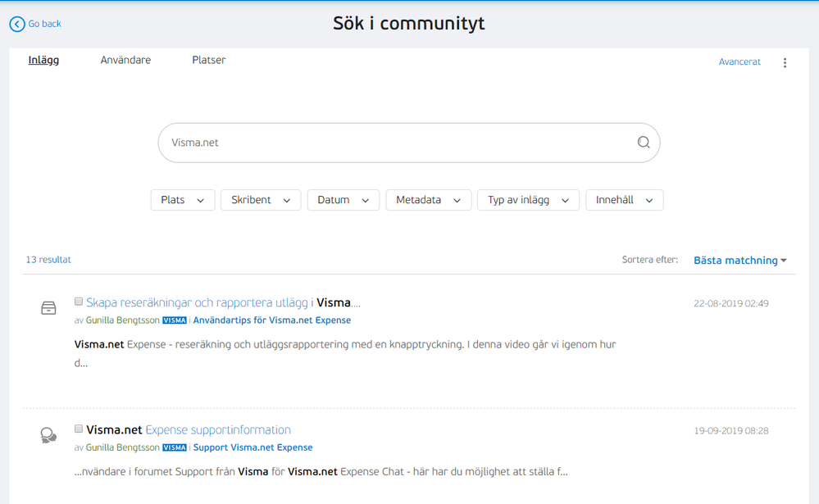Image resolution: width=819 pixels, height=504 pixels.
Task: Open Gunilla Bengtsson profile in first result
Action: tap(123, 320)
